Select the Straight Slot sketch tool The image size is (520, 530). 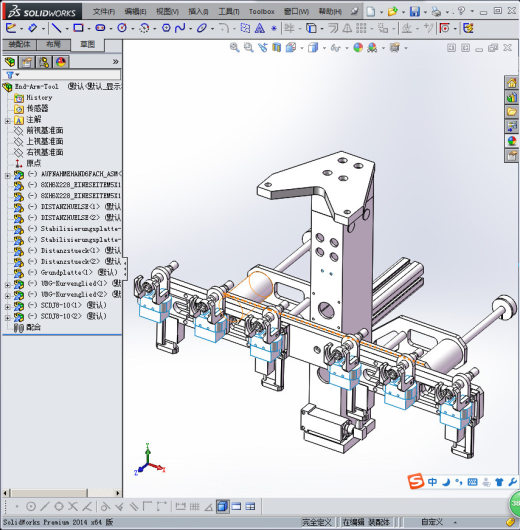coord(100,28)
